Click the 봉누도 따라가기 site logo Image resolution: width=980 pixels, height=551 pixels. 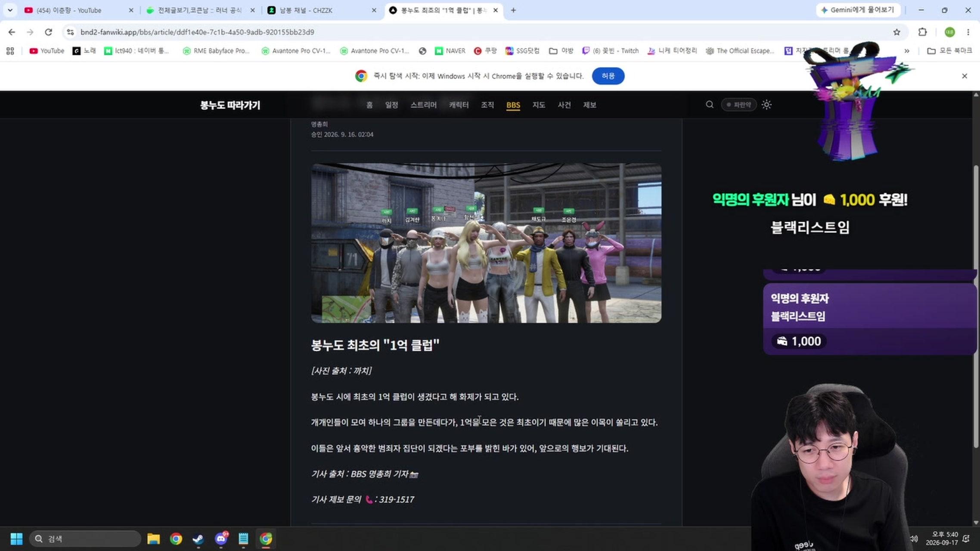pyautogui.click(x=230, y=105)
